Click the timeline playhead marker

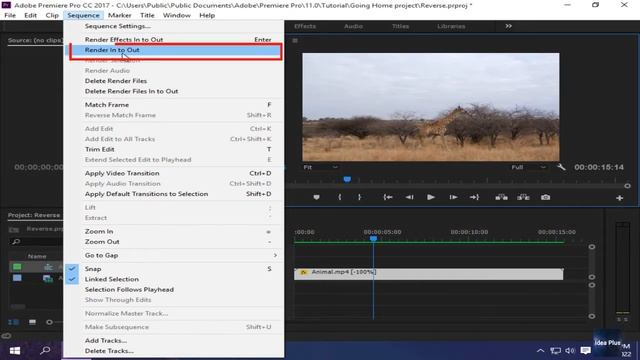(373, 238)
